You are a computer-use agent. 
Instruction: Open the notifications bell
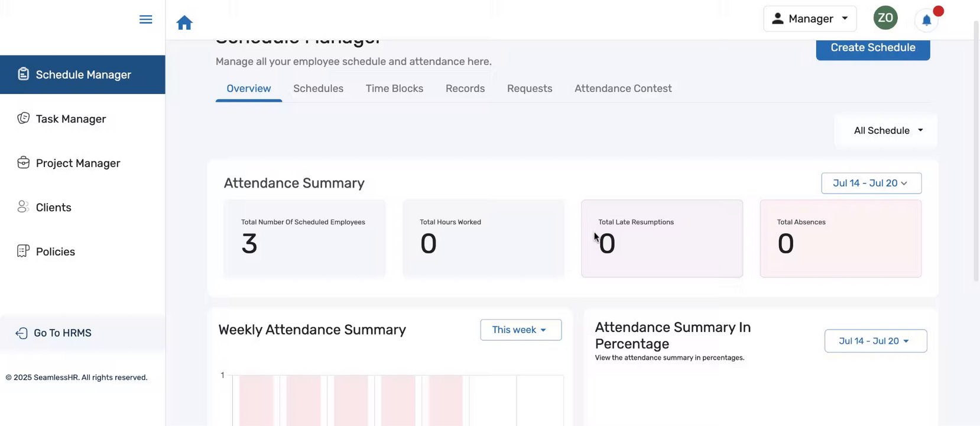(926, 21)
